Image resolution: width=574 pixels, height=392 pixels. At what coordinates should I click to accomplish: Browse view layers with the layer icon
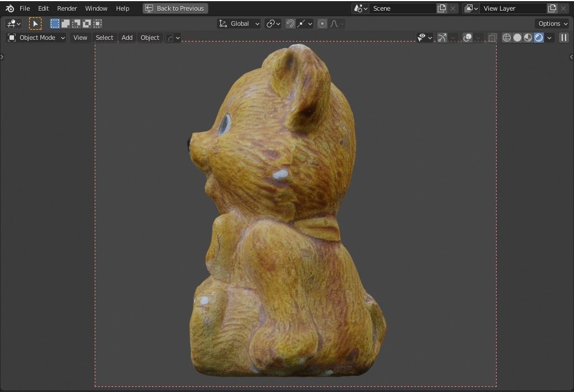click(x=471, y=8)
